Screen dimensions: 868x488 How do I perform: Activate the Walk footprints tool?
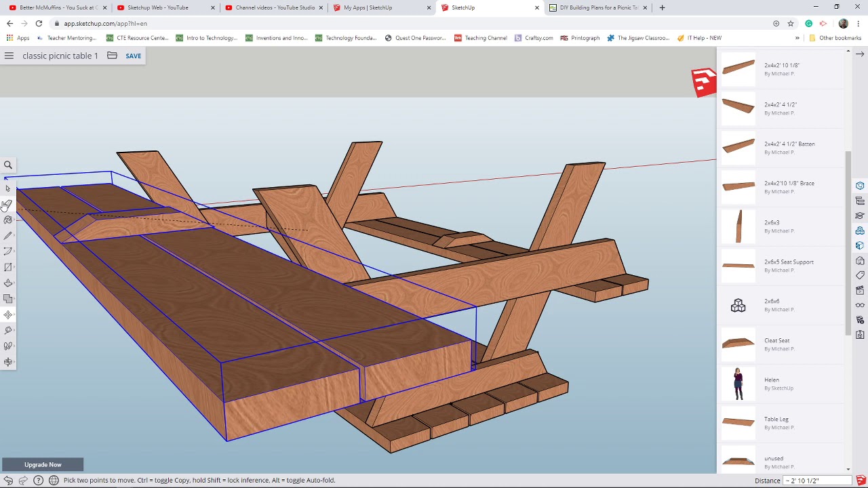coord(8,346)
